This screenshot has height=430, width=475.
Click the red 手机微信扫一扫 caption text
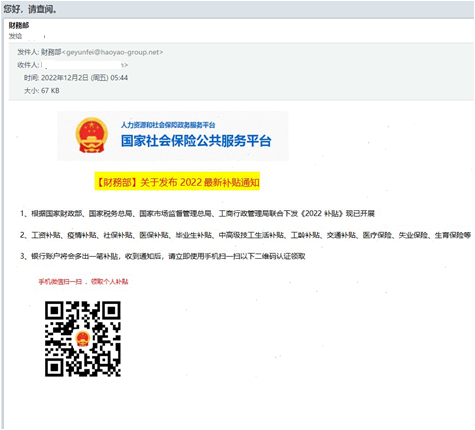point(83,282)
